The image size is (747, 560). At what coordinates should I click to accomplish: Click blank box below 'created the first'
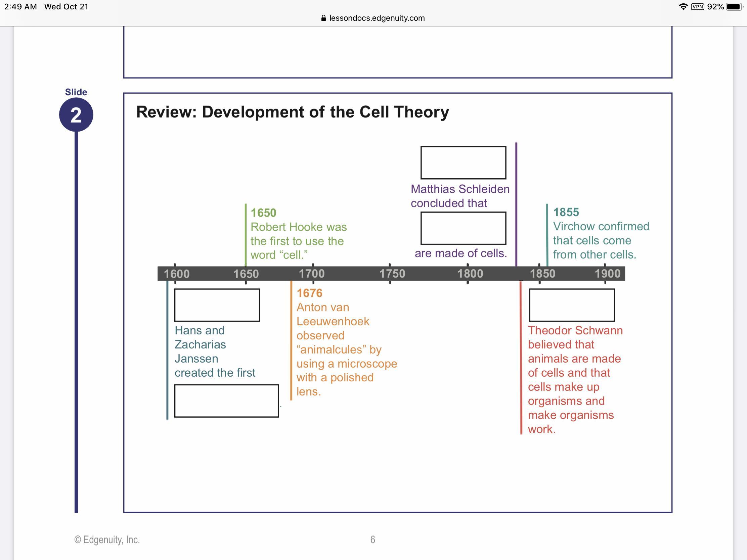(226, 401)
